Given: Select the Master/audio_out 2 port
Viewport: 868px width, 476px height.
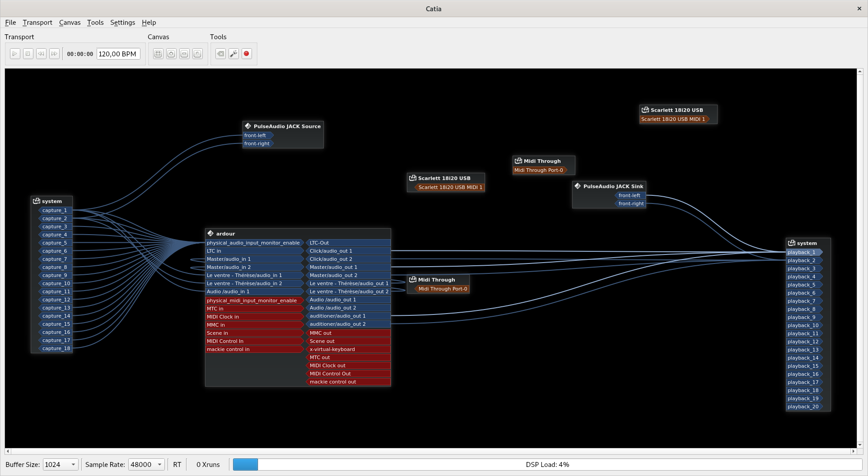Looking at the screenshot, I should [348, 275].
